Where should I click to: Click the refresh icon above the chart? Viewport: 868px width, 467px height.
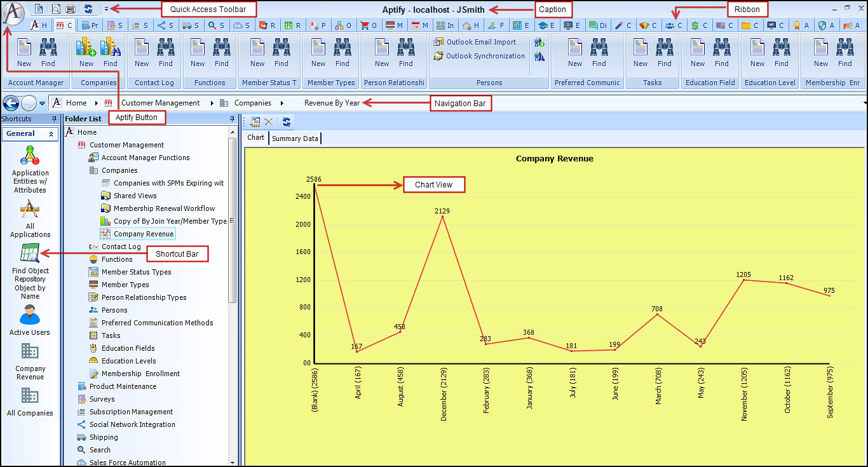pyautogui.click(x=287, y=122)
